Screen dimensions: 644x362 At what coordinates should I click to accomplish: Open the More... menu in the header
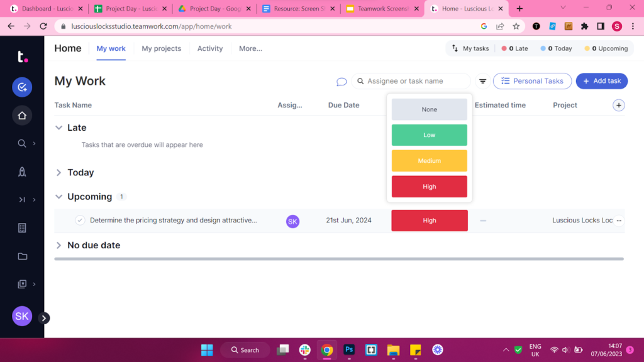250,48
